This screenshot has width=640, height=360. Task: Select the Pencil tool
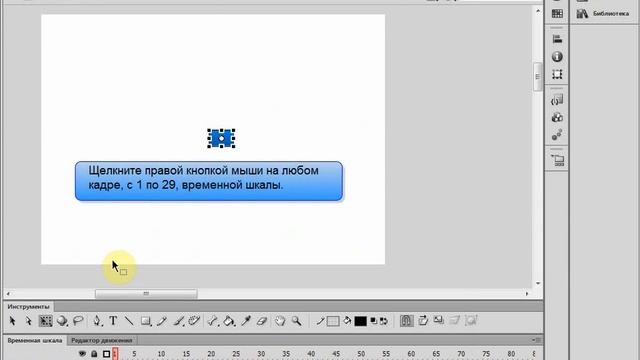[x=162, y=321]
